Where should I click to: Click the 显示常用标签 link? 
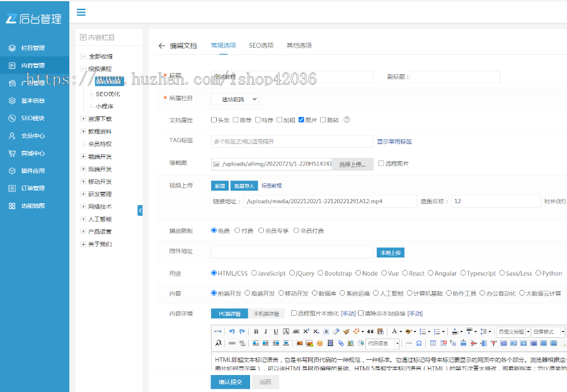pos(394,142)
